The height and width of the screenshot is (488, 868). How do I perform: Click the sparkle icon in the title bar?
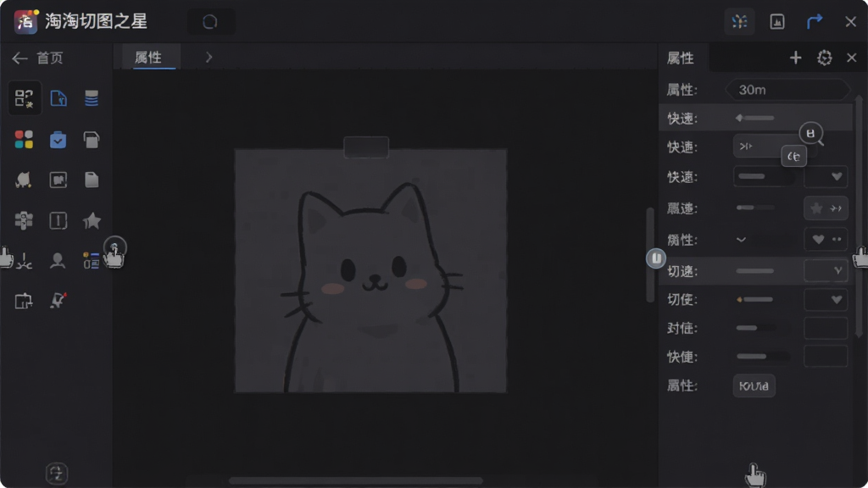tap(739, 21)
